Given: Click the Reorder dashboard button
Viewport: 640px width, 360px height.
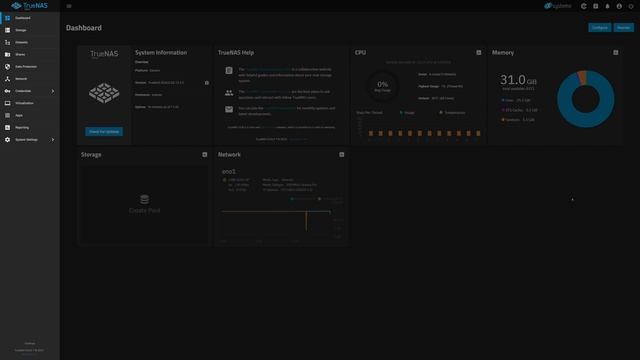Looking at the screenshot, I should click(x=624, y=27).
